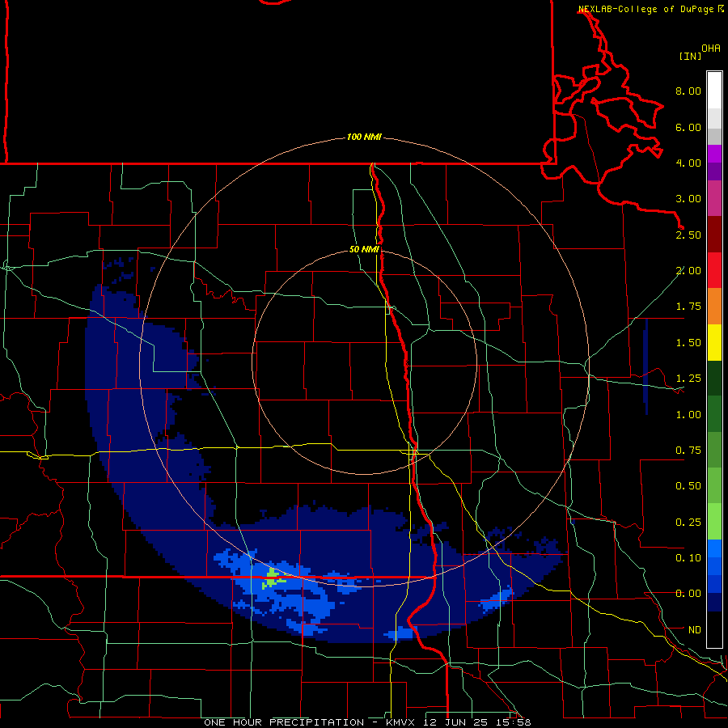Select the 0.25 legend value
Viewport: 728px width, 728px height.
click(x=688, y=523)
